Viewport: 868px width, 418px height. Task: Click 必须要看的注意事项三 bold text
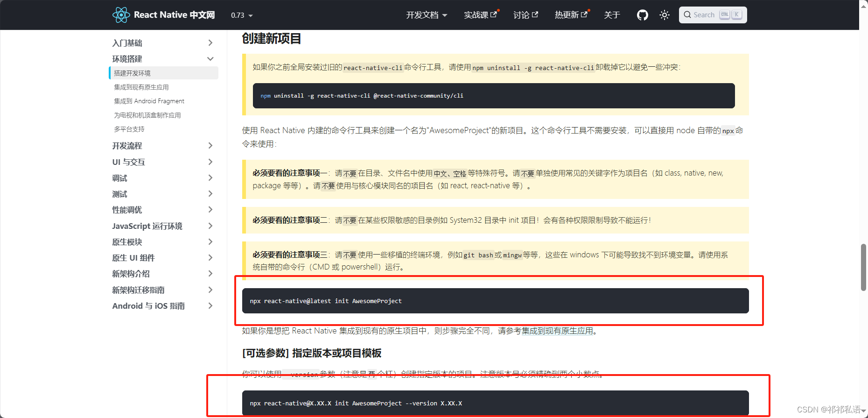(x=290, y=255)
